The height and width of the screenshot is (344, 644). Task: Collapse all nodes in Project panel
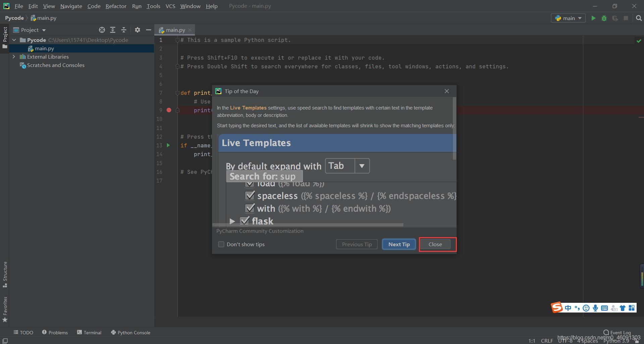124,30
